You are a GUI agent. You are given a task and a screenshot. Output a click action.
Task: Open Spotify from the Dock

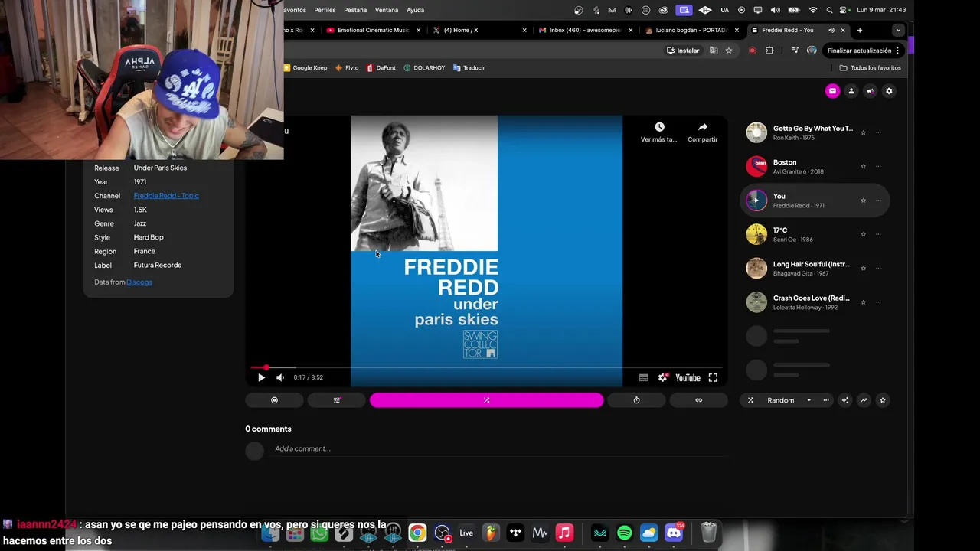pos(625,533)
